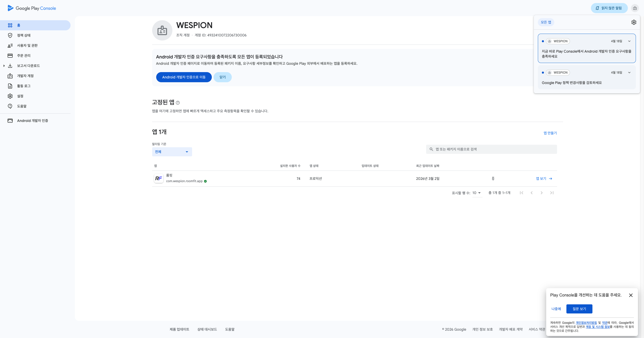Go to next page of apps list
Viewport: 644px width, 338px height.
(x=541, y=193)
